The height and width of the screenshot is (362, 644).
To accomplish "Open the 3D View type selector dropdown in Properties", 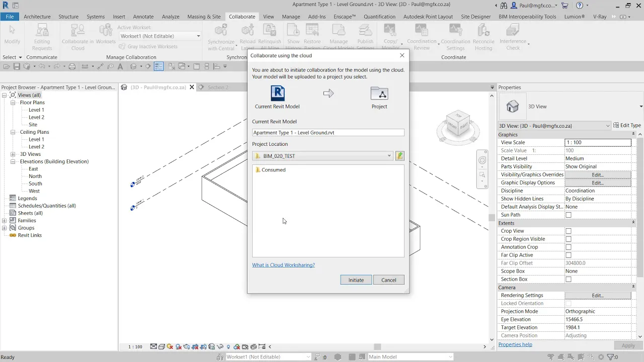I will point(554,126).
